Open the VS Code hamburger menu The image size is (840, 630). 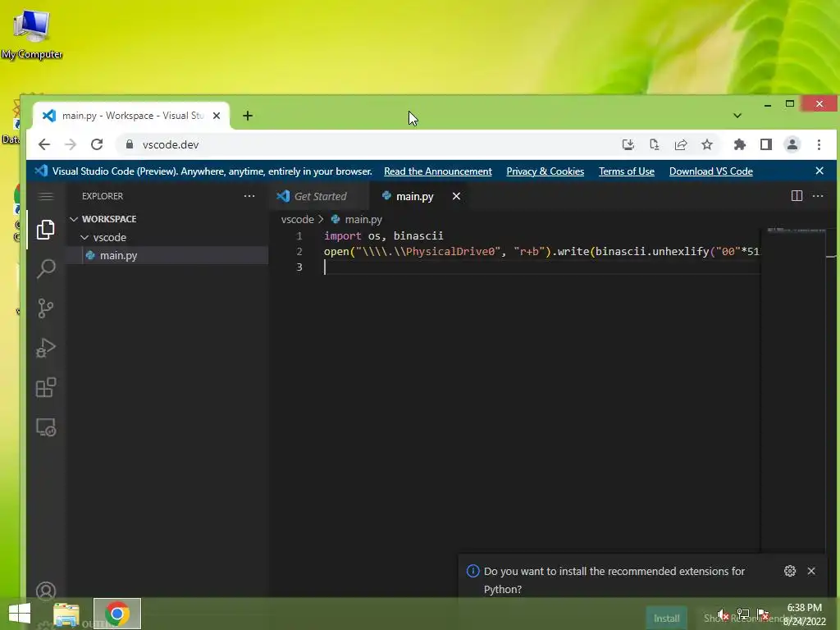[x=46, y=197]
